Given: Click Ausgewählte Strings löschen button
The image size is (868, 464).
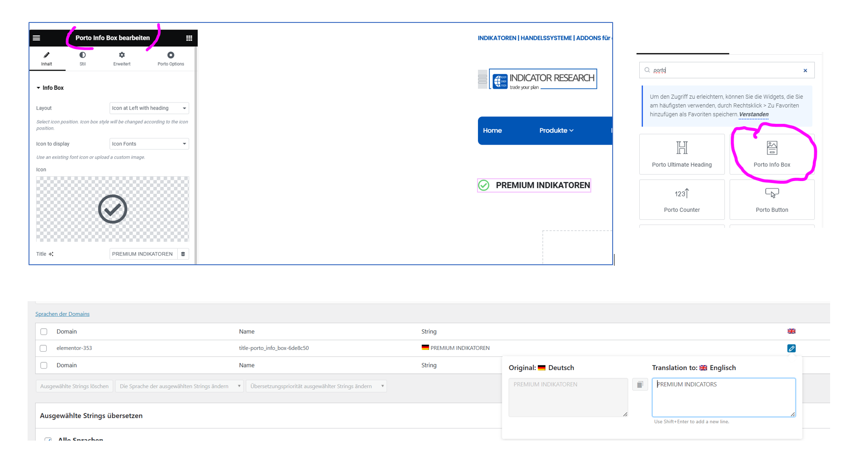Looking at the screenshot, I should coord(74,386).
